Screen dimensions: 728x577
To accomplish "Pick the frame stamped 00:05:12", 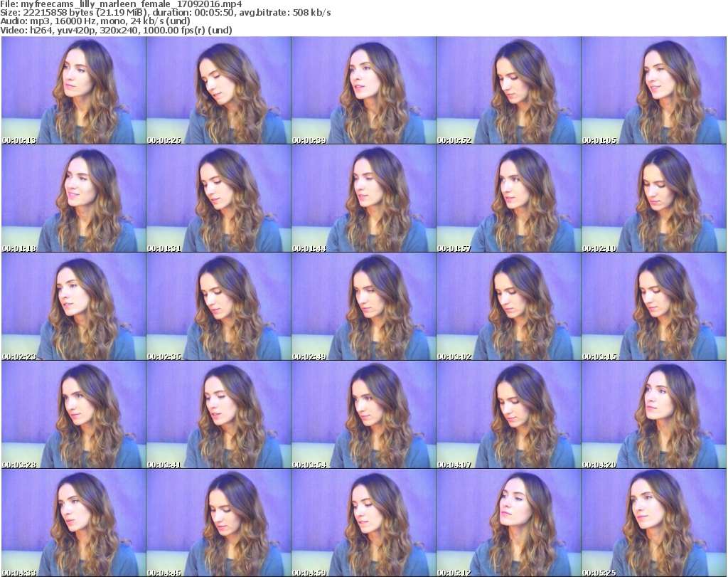I will pyautogui.click(x=508, y=523).
